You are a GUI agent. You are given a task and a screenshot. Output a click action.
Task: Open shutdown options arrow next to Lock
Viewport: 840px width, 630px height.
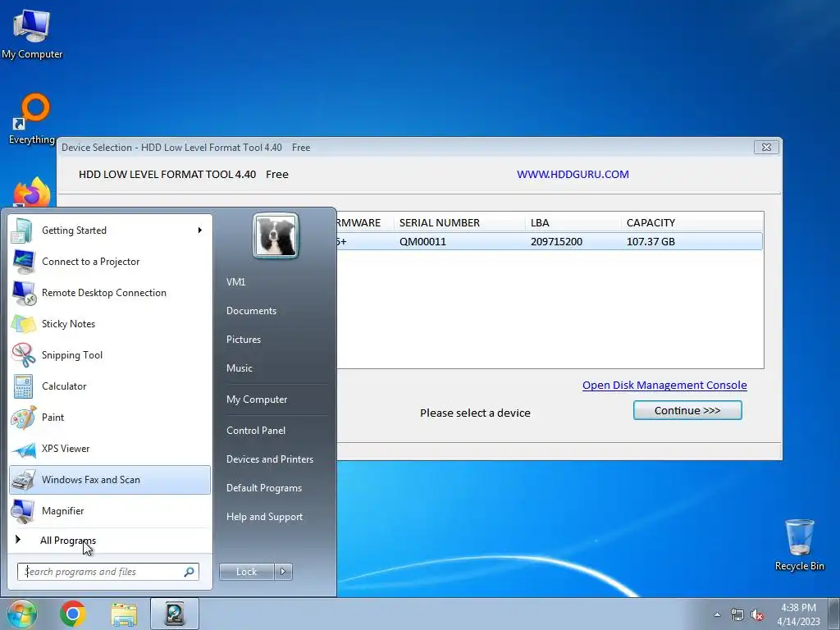coord(283,572)
